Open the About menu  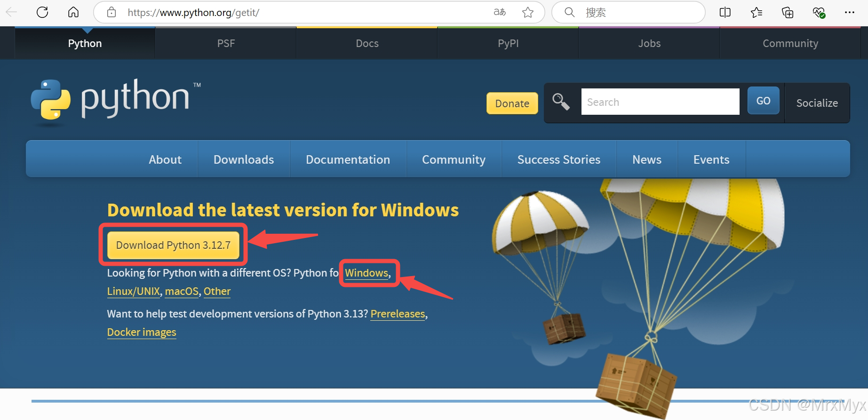click(x=165, y=159)
